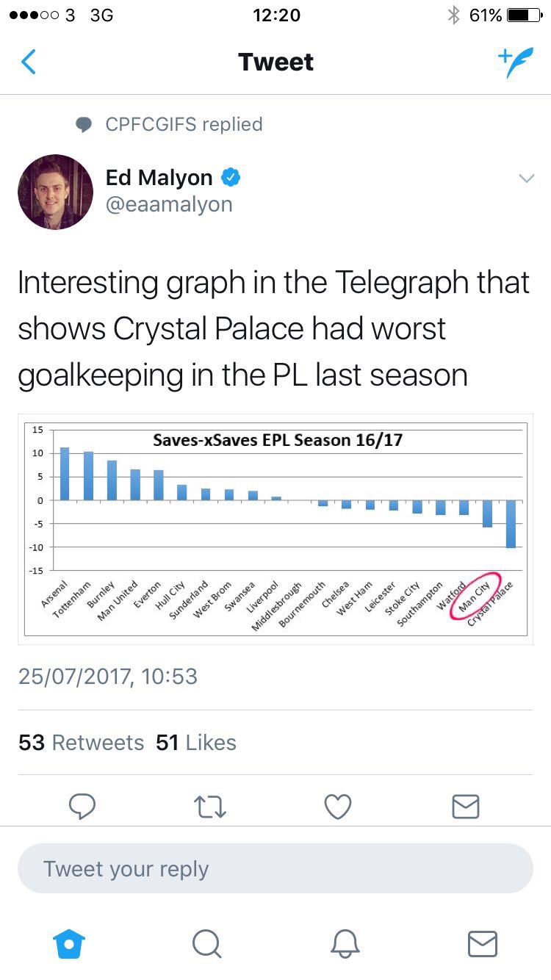551x980 pixels.
Task: Share tweet via direct message envelope icon
Action: [x=466, y=806]
